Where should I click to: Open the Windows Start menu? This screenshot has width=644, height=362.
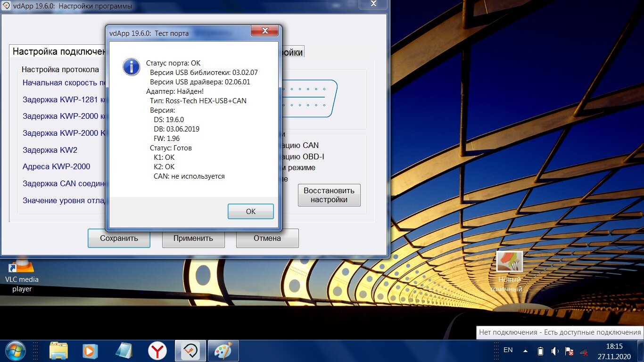tap(15, 351)
